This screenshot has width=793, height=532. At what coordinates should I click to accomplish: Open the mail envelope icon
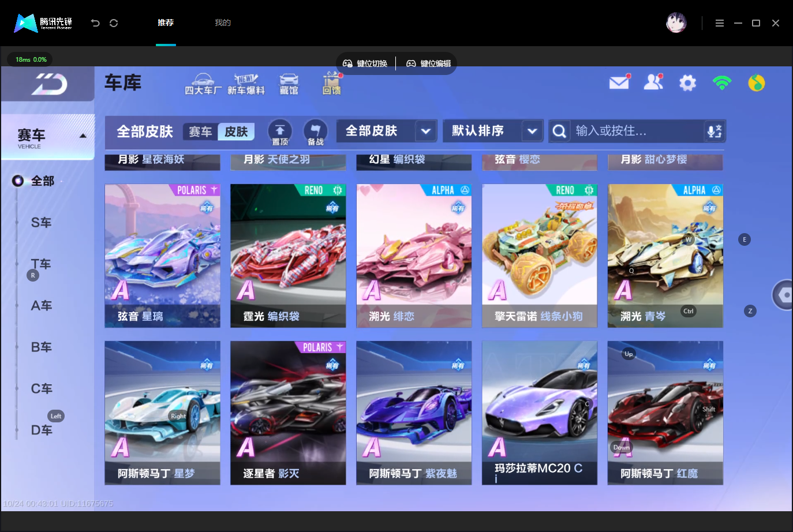(619, 83)
